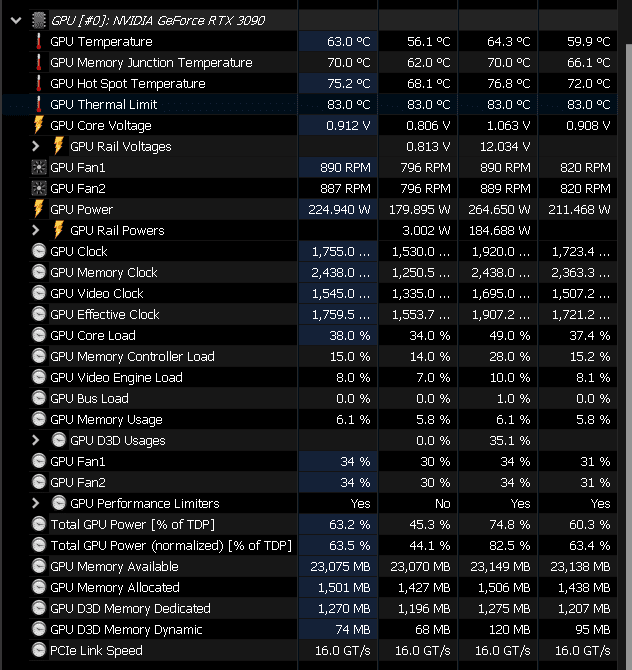Click thermometer icon for GPU Memory Junction Temperature
Viewport: 632px width, 670px height.
pyautogui.click(x=39, y=62)
